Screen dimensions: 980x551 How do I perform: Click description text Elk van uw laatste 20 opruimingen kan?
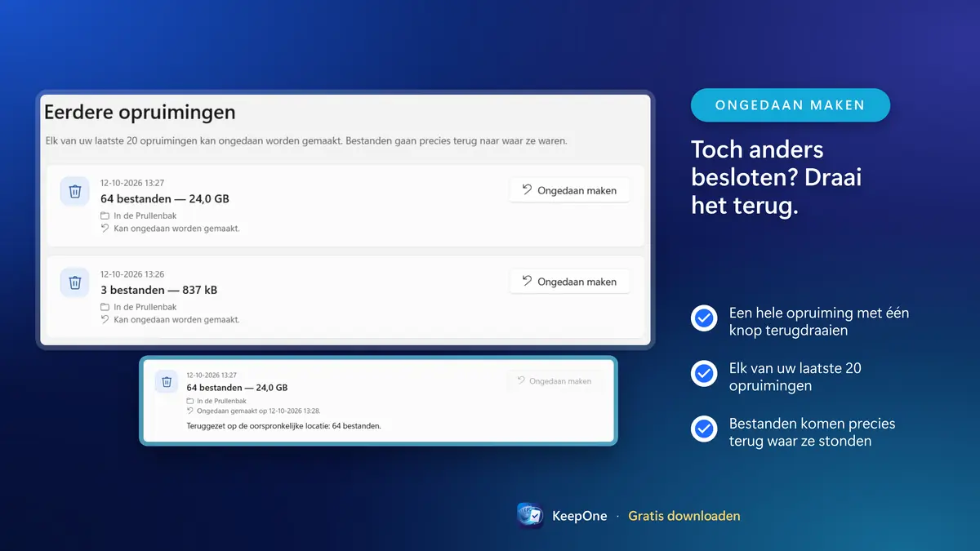(x=306, y=140)
